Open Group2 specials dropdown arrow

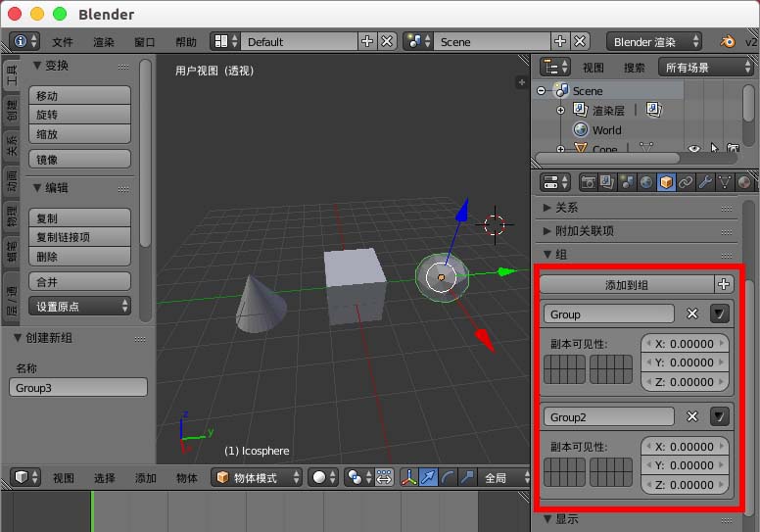[719, 416]
